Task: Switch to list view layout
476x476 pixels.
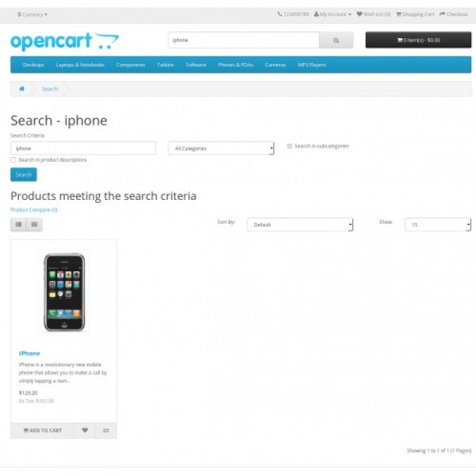Action: pos(18,224)
